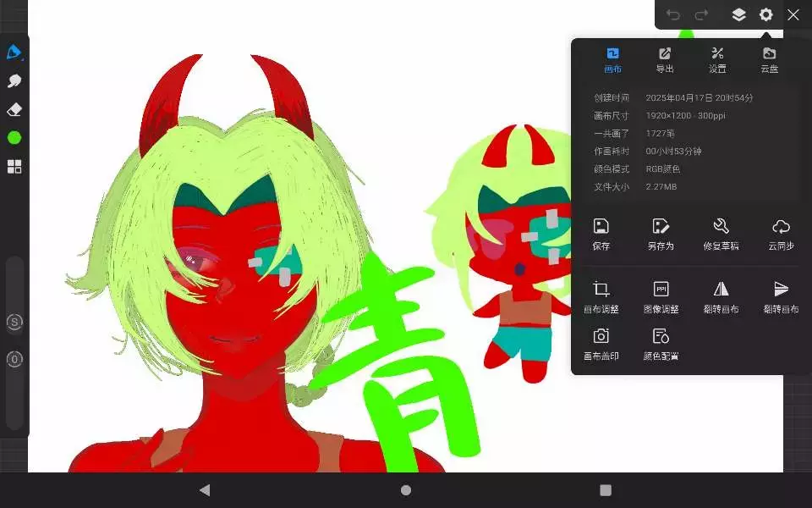Open 颜色配置 color profile option
This screenshot has width=812, height=508.
click(x=661, y=344)
